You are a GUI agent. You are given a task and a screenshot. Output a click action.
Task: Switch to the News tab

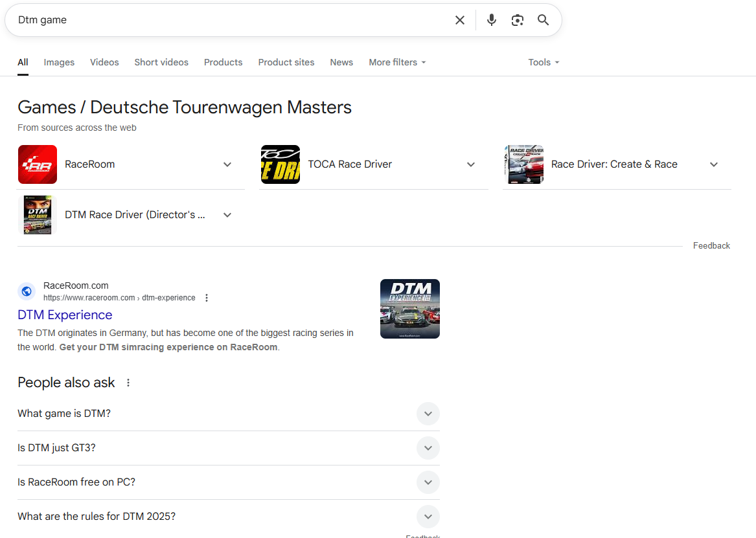coord(341,62)
